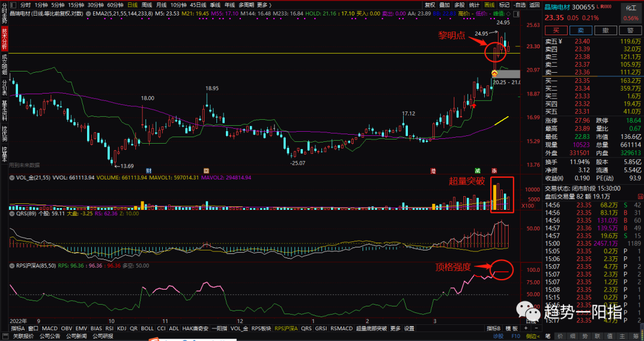
Task: Open the 细 tab in the bottom right strip
Action: tap(573, 336)
